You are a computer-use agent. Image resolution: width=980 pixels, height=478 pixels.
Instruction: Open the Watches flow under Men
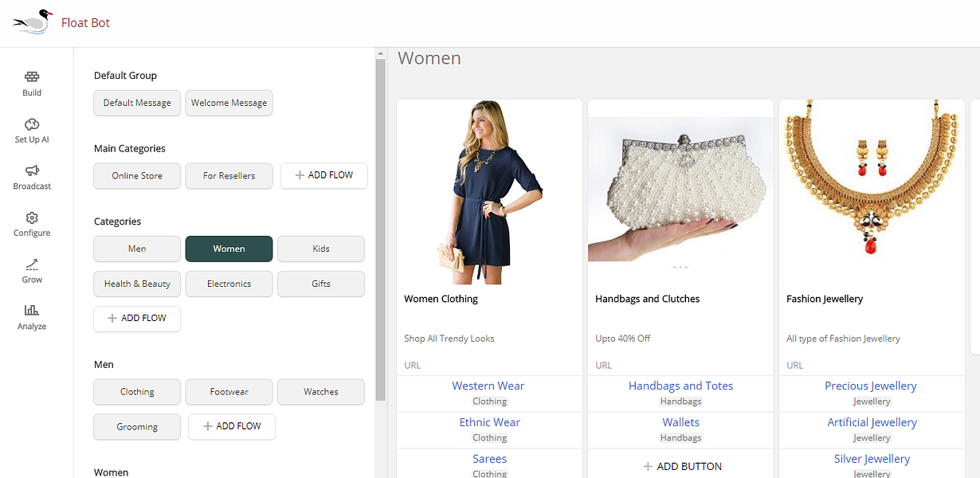(321, 392)
